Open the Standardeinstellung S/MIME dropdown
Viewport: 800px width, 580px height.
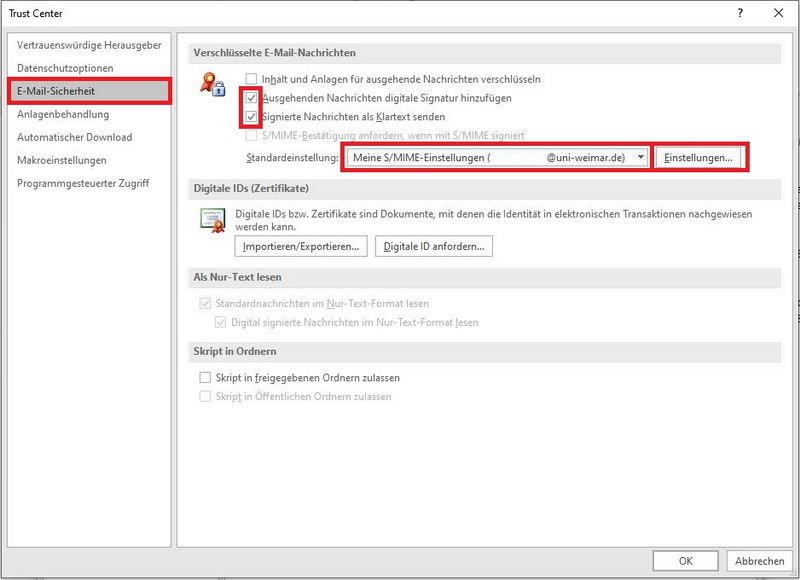(497, 158)
